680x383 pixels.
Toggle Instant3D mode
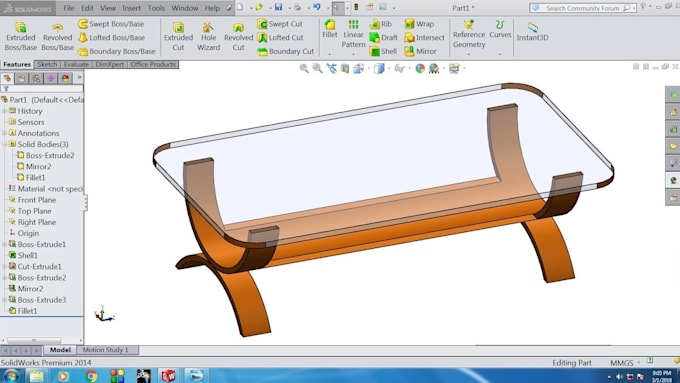tap(532, 31)
